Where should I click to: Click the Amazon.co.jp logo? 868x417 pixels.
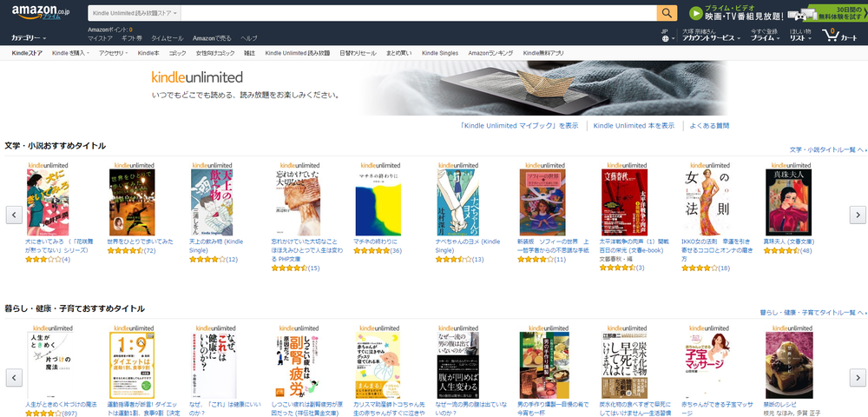pos(41,12)
